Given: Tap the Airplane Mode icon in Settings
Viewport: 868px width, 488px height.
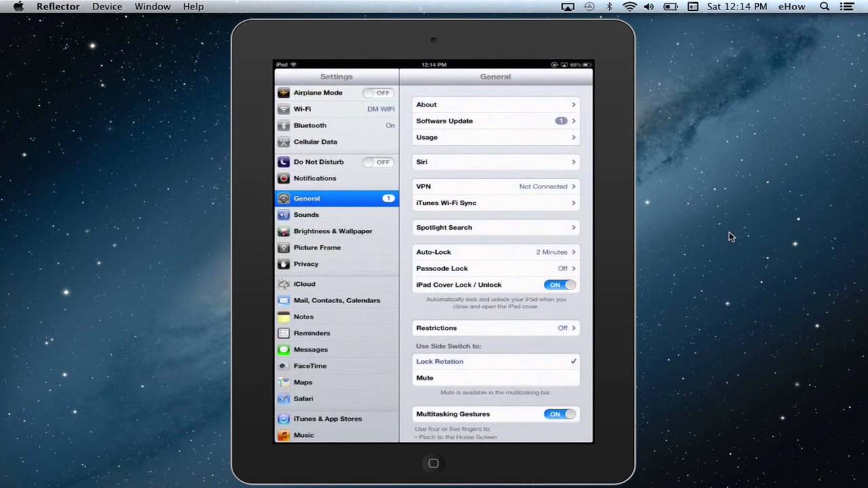Looking at the screenshot, I should (x=283, y=93).
